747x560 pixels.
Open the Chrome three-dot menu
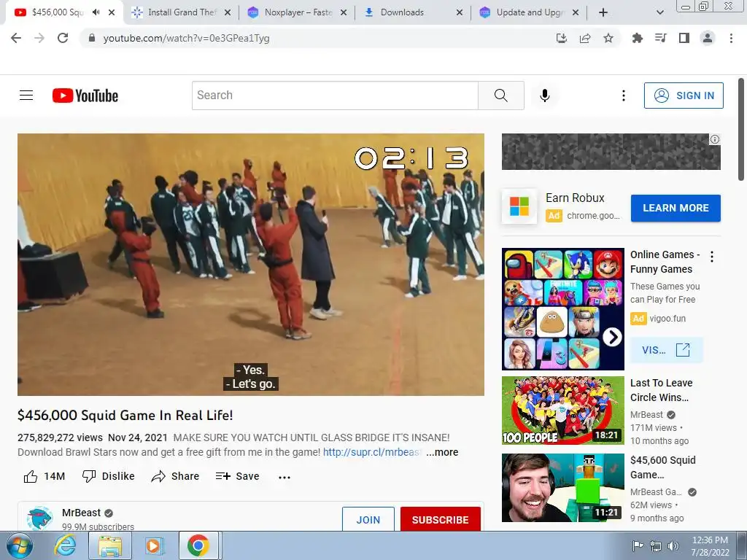pos(731,38)
